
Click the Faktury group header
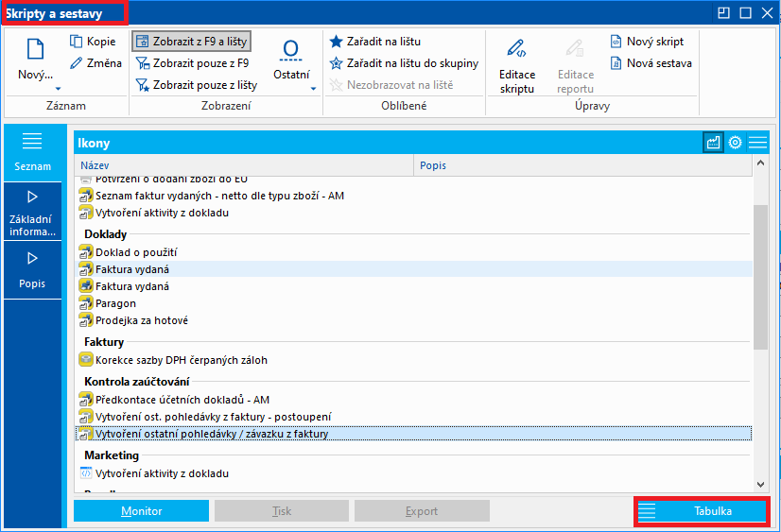pyautogui.click(x=104, y=342)
